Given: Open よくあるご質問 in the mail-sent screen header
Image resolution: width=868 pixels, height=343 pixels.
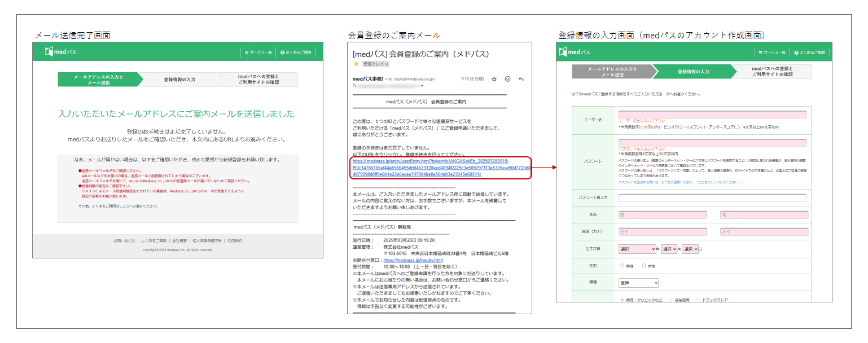Looking at the screenshot, I should [x=296, y=52].
